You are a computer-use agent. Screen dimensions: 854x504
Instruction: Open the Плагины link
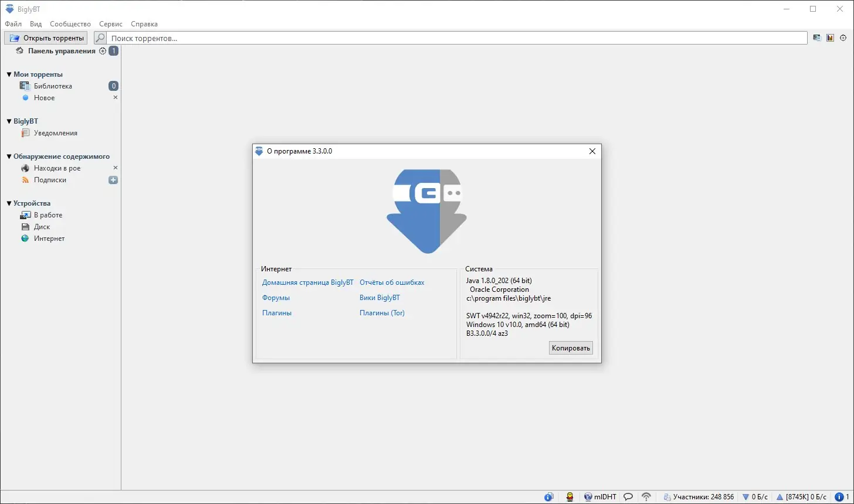coord(277,313)
